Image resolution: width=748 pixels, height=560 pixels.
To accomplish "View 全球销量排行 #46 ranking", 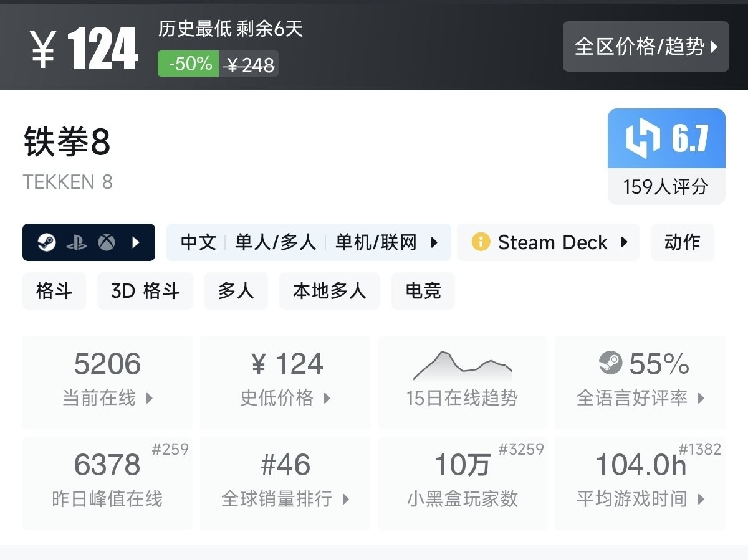I will coord(285,482).
